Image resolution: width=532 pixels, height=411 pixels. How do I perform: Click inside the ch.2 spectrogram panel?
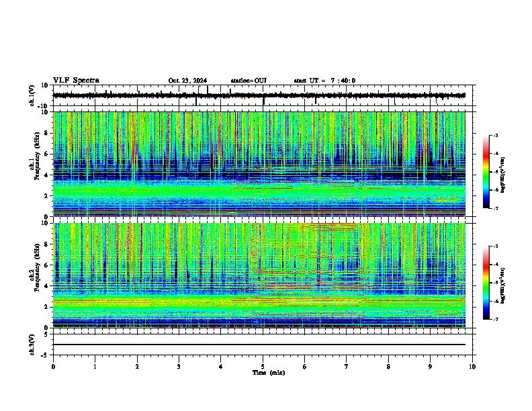[259, 275]
